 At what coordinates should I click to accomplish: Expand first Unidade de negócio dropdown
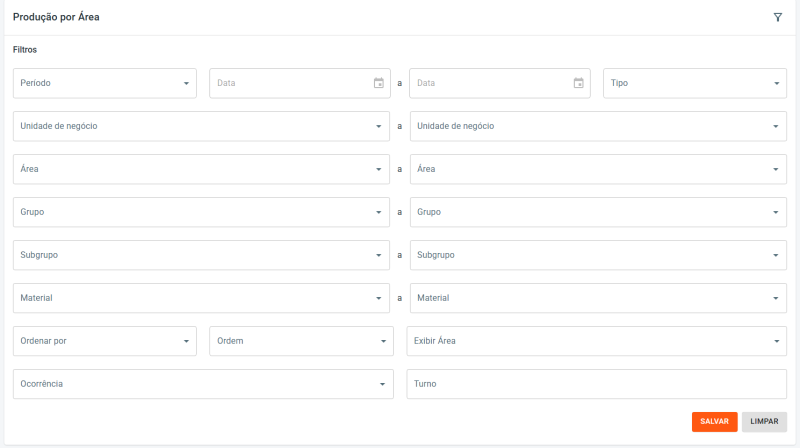201,126
